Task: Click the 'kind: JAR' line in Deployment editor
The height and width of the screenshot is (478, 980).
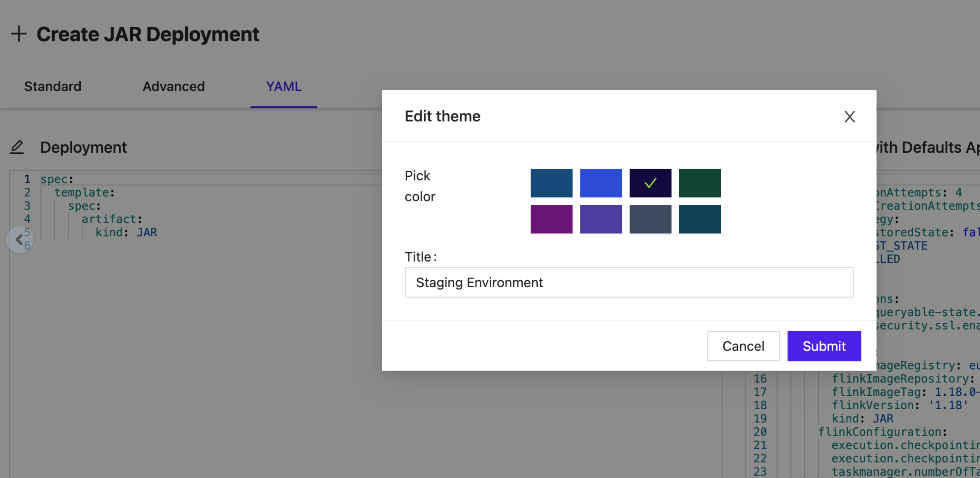Action: (126, 232)
